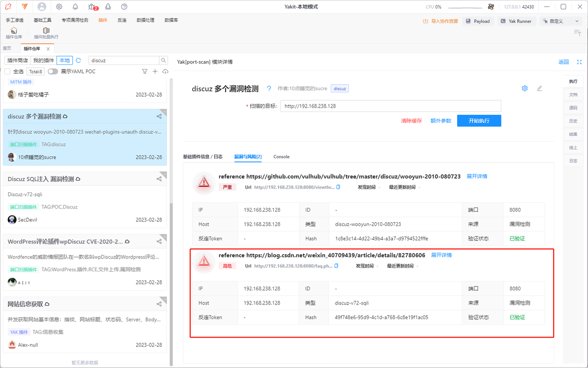The width and height of the screenshot is (588, 368).
Task: Open the blue plugin settings gear in details
Action: 525,88
